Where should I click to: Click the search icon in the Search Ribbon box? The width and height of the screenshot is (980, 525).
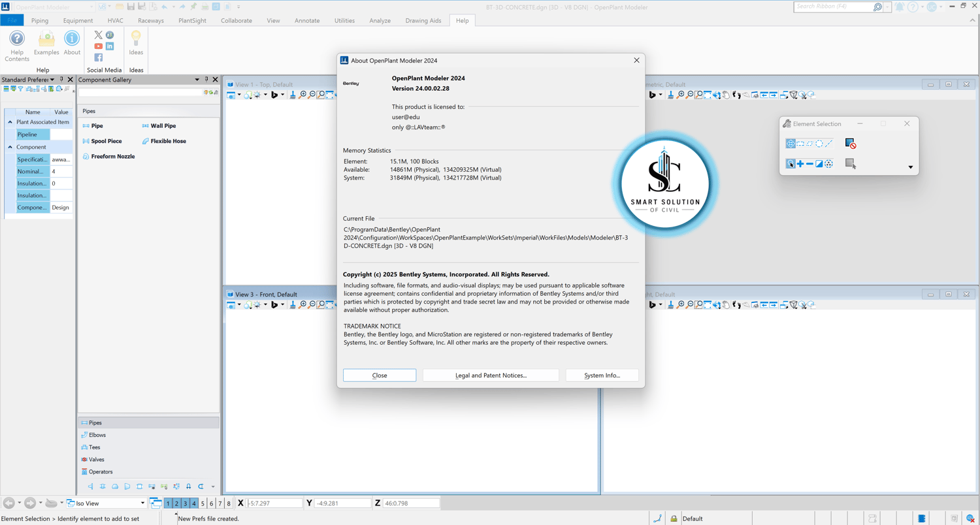point(877,7)
